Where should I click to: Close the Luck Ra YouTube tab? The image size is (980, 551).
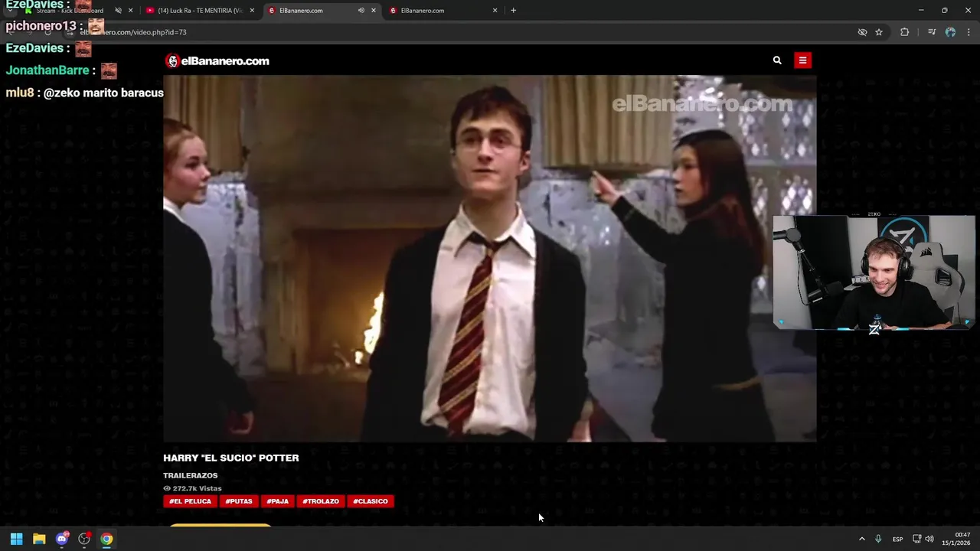pos(252,11)
